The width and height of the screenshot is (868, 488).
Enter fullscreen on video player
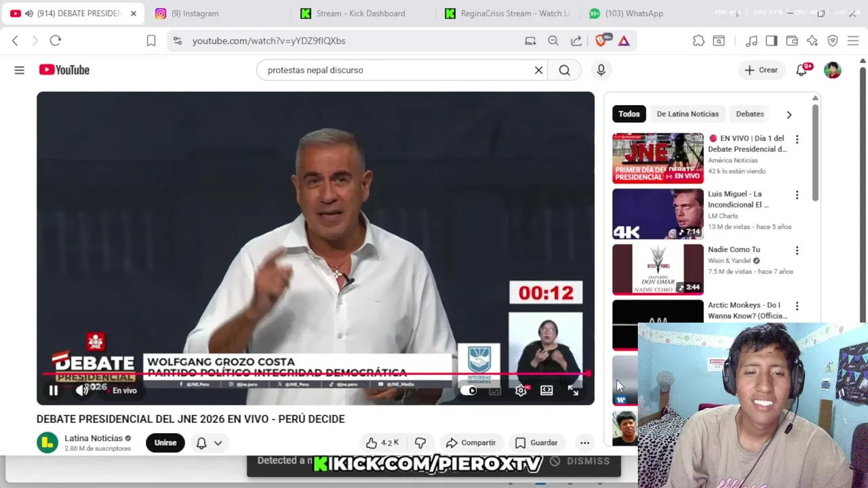tap(573, 390)
